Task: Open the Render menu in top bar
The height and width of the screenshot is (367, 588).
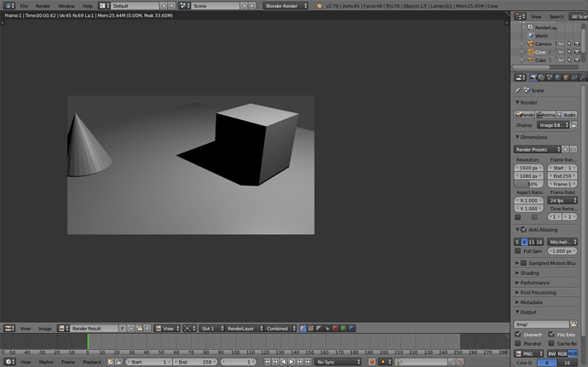Action: point(43,6)
